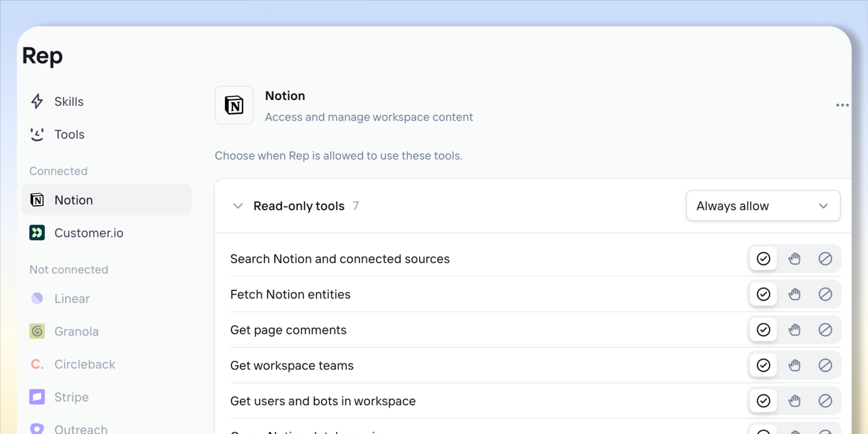Select the Notion logo in sidebar
The width and height of the screenshot is (868, 434).
point(37,200)
